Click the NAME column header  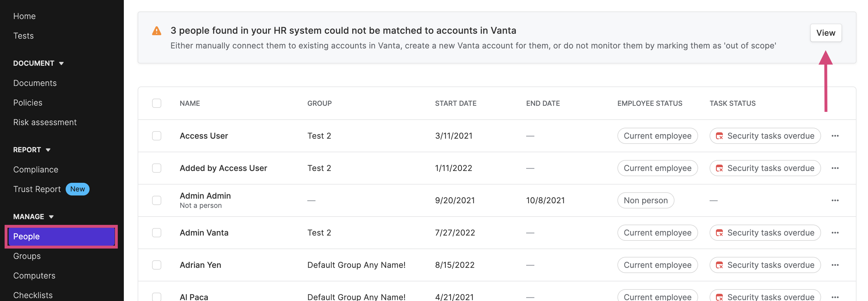(x=190, y=103)
